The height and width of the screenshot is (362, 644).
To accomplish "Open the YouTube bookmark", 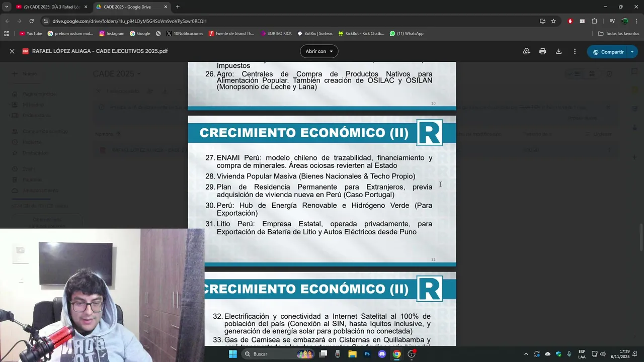I will [x=31, y=34].
